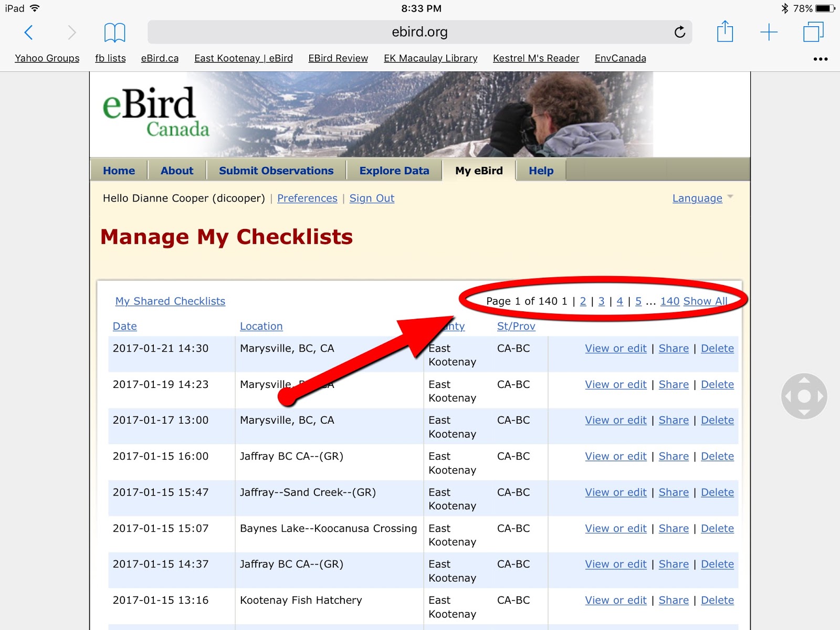Go to checklist page 3

pos(602,301)
